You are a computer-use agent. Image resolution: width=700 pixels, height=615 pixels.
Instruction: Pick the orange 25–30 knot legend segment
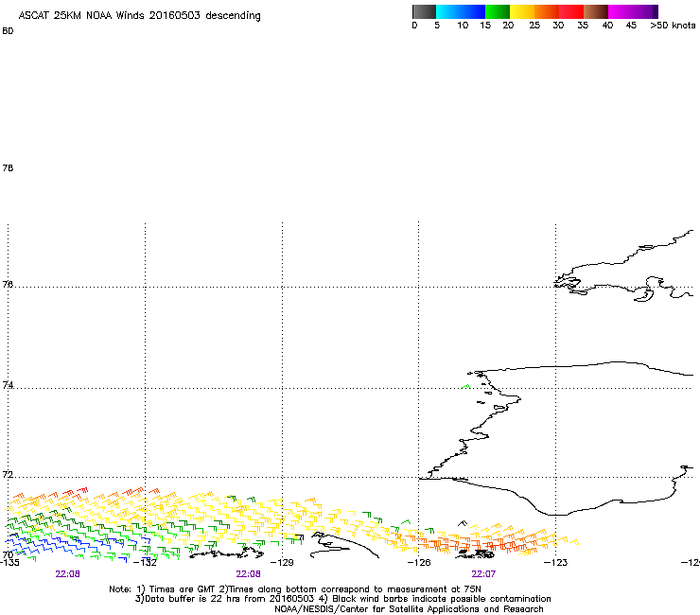pyautogui.click(x=547, y=11)
